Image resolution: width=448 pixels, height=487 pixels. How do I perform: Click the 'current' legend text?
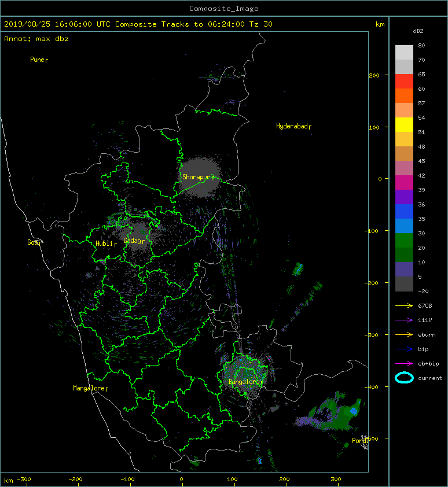(430, 378)
